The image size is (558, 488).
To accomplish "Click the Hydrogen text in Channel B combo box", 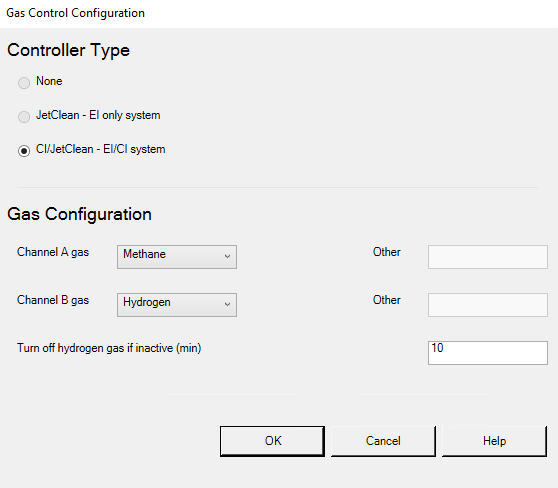I will click(x=147, y=302).
